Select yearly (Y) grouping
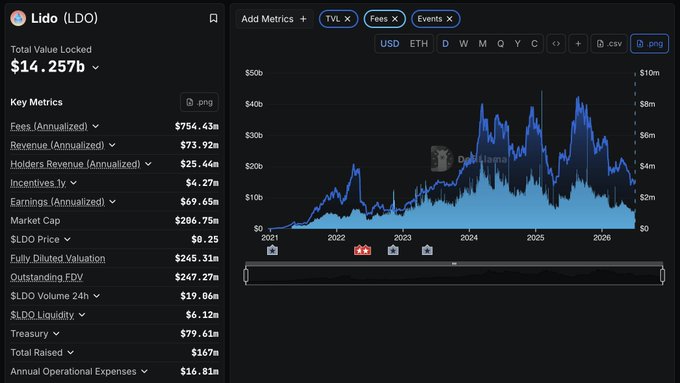Viewport: 680px width, 383px height. click(x=517, y=44)
